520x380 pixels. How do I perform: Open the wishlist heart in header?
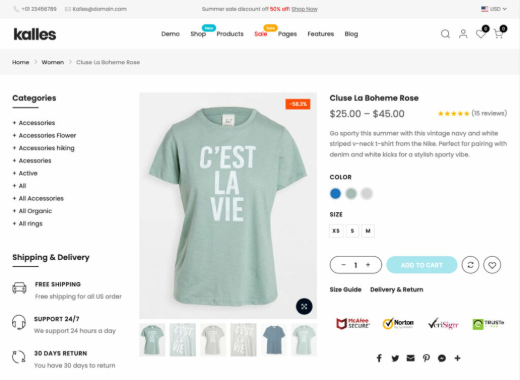point(481,34)
